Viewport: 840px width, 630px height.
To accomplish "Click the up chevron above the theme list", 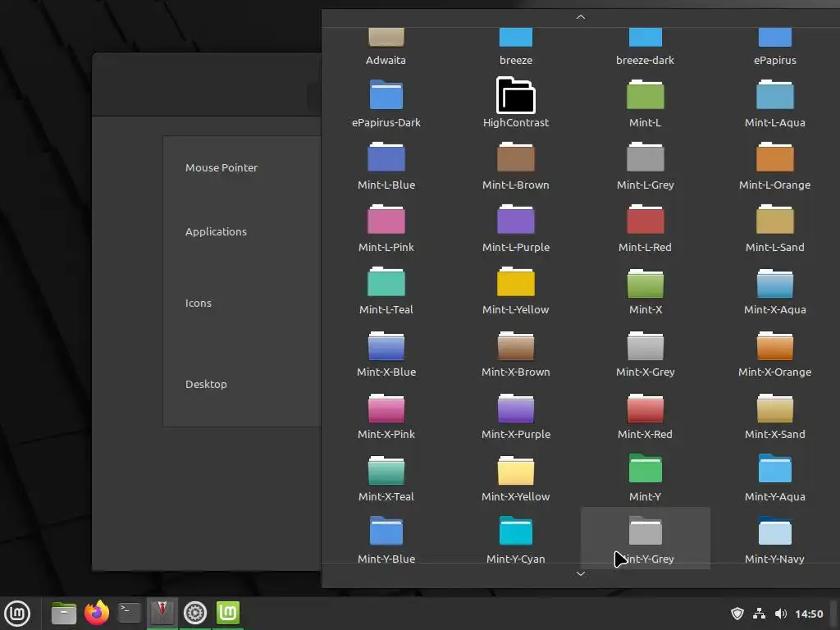I will (x=580, y=17).
